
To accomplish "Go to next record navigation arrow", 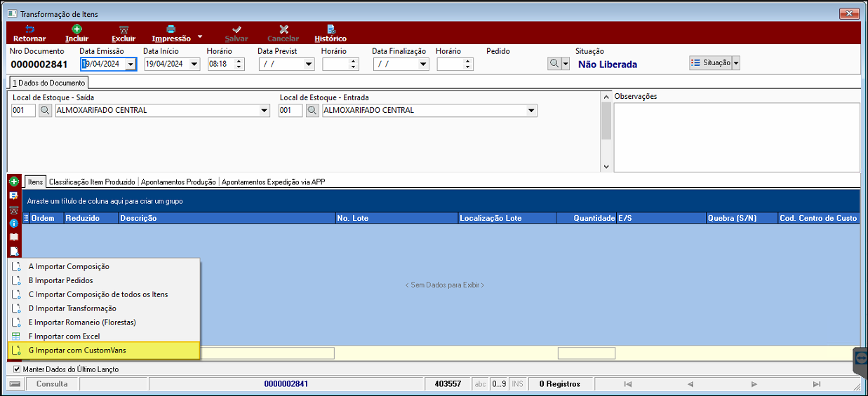I will 754,384.
